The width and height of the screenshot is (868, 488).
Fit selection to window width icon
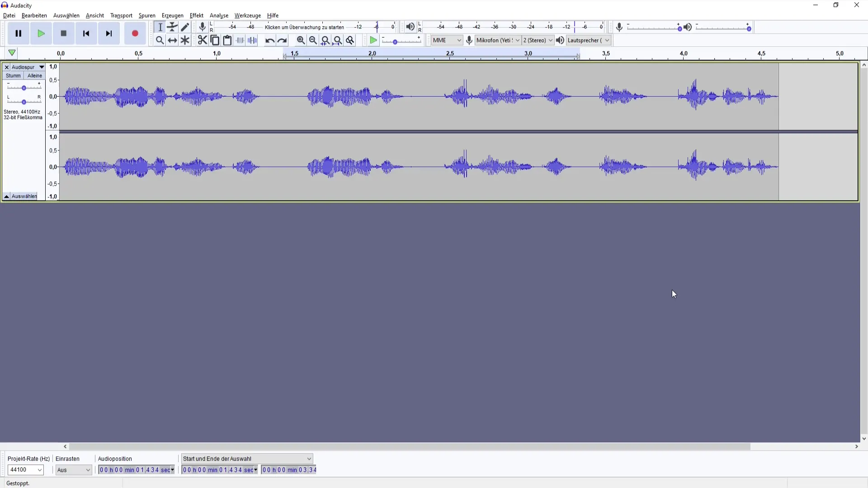click(325, 40)
